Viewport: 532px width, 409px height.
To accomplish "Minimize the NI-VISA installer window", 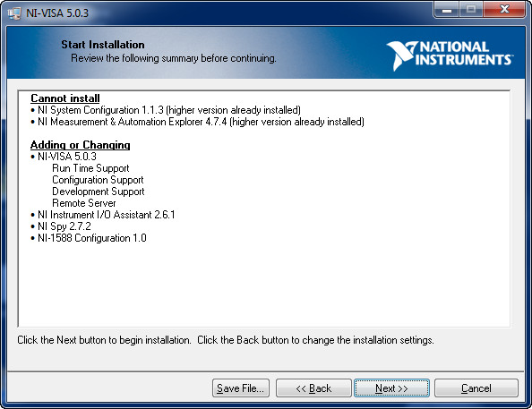I will [447, 10].
